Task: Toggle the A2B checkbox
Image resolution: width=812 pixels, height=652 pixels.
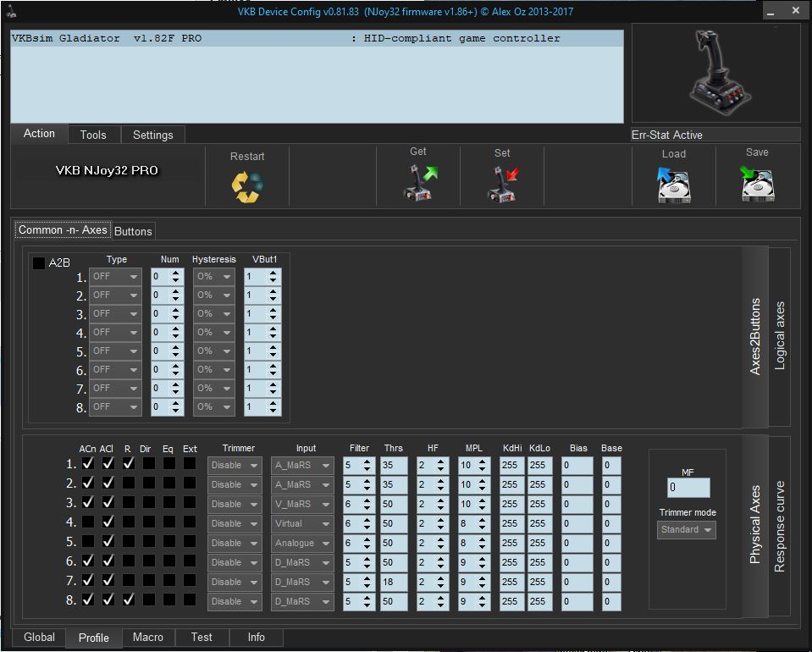Action: (x=39, y=262)
